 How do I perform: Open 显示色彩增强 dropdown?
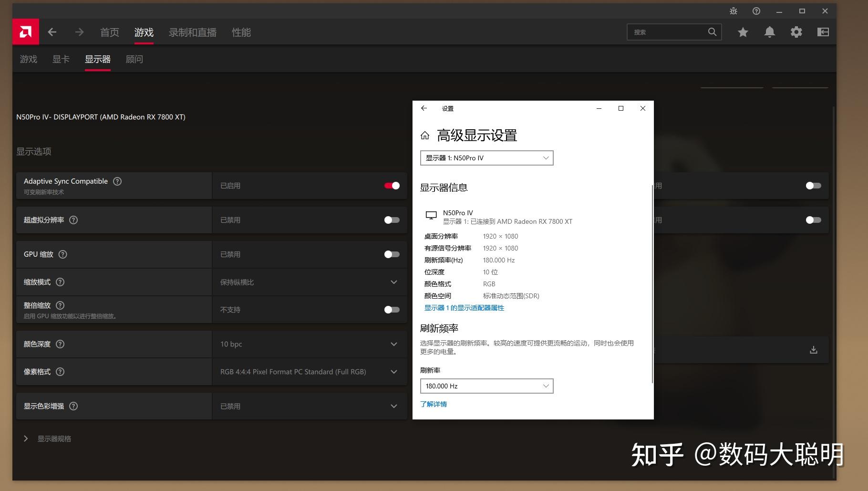click(x=310, y=406)
